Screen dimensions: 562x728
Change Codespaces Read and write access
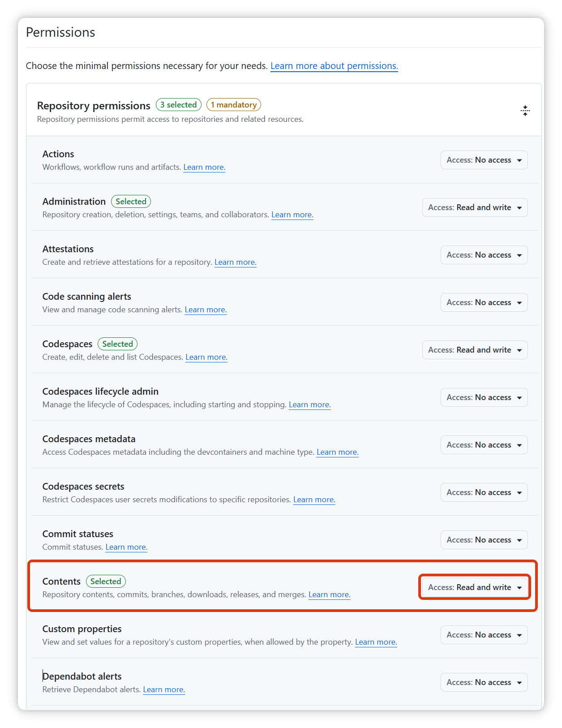tap(475, 350)
